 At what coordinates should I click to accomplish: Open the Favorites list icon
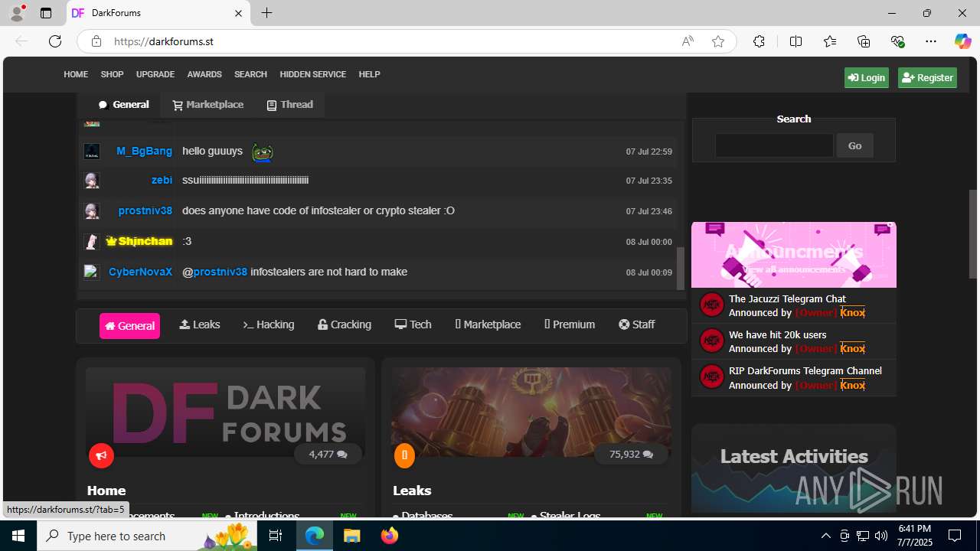tap(830, 41)
